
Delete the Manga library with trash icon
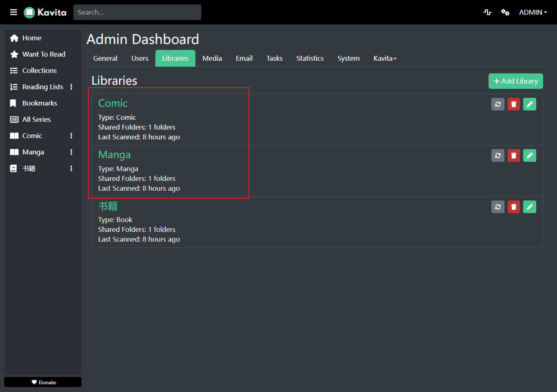pos(514,156)
